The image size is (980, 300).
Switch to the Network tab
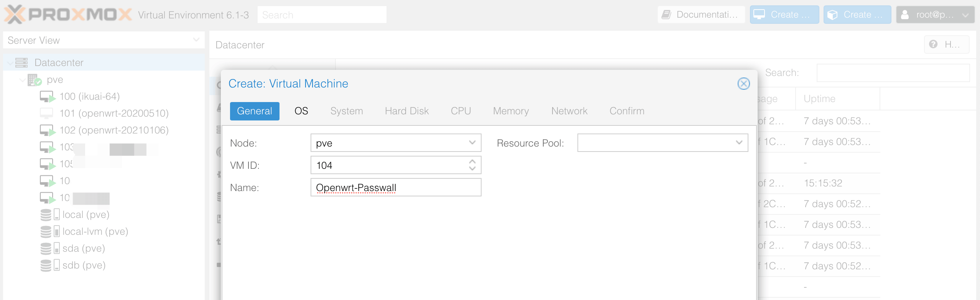pos(569,111)
